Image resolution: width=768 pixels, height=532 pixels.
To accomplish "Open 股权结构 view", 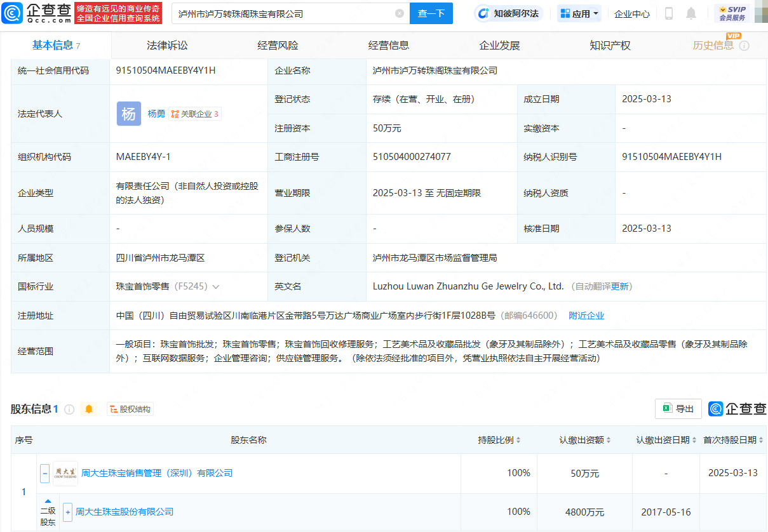I will point(130,409).
